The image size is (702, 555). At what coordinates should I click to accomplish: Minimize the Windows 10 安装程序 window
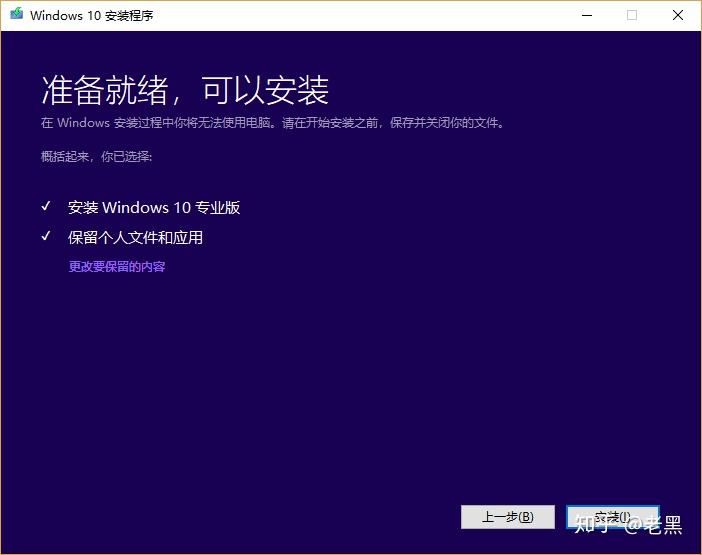pos(585,16)
